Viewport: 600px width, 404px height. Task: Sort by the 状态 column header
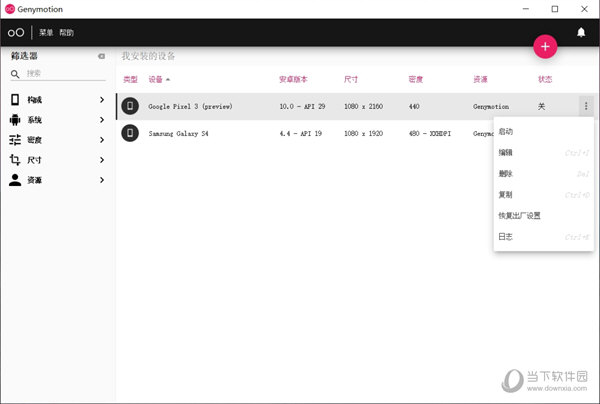coord(545,80)
